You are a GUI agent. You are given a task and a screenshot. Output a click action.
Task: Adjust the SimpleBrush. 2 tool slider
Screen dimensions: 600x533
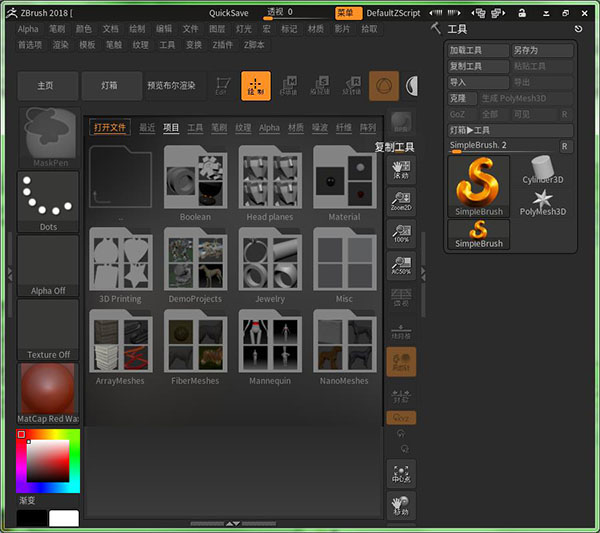pos(503,146)
